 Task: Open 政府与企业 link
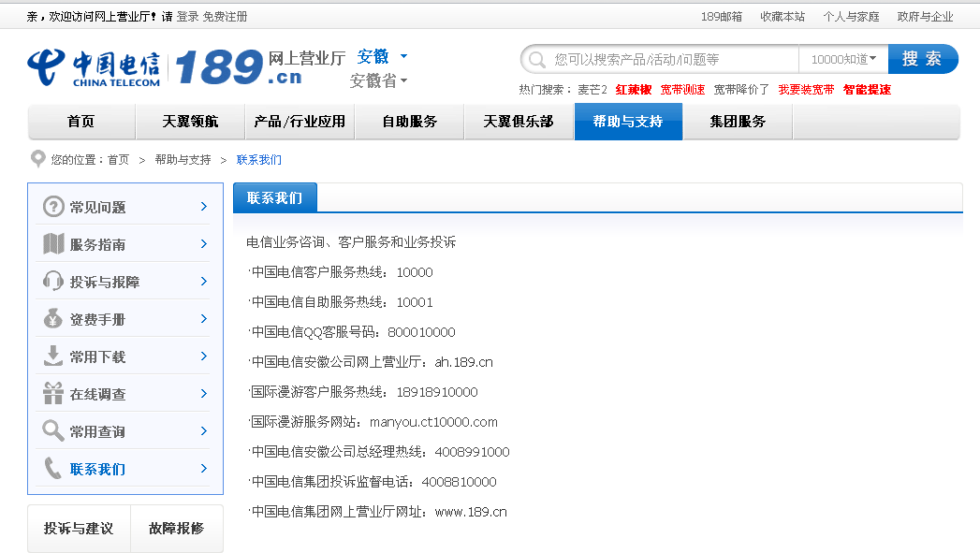point(926,17)
